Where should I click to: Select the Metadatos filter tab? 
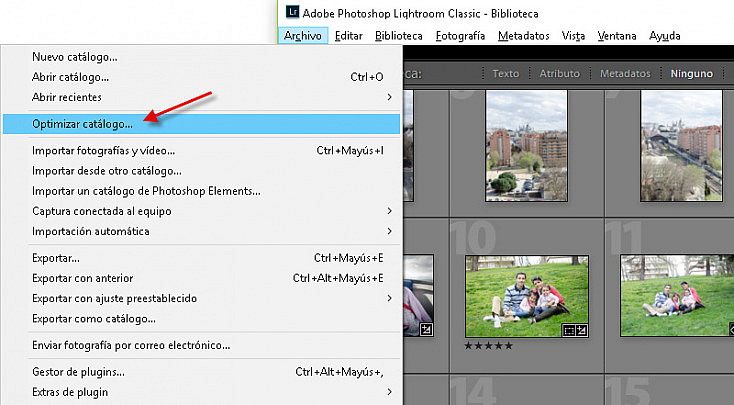tap(625, 74)
